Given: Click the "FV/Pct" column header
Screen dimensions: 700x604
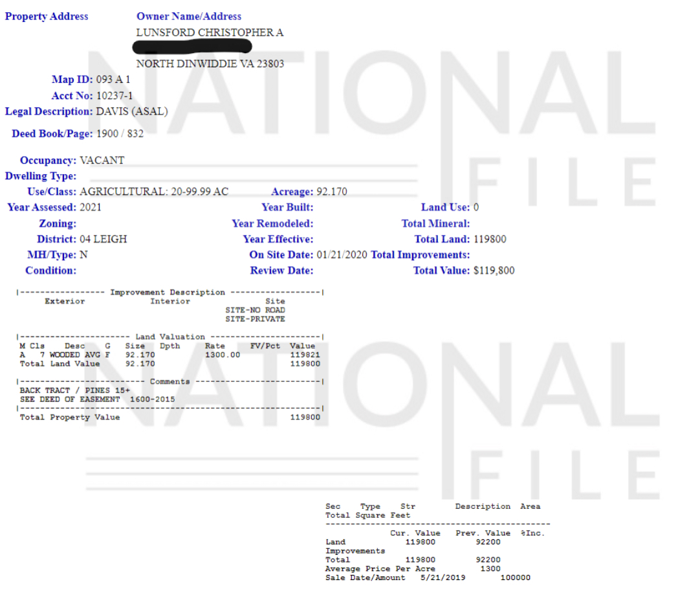Looking at the screenshot, I should coord(265,346).
